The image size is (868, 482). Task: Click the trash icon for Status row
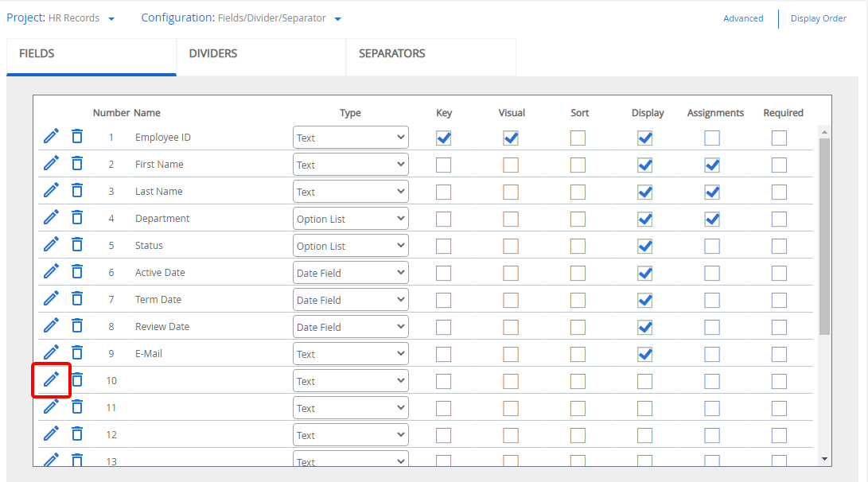tap(77, 245)
